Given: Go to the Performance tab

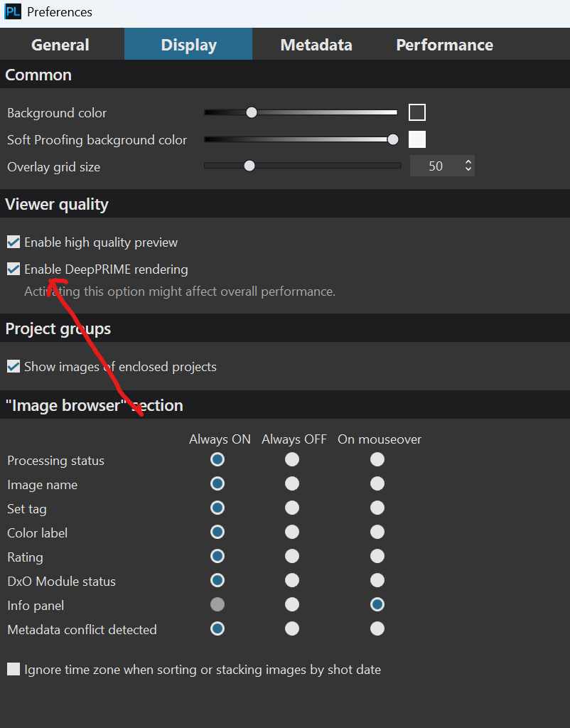Looking at the screenshot, I should point(444,45).
